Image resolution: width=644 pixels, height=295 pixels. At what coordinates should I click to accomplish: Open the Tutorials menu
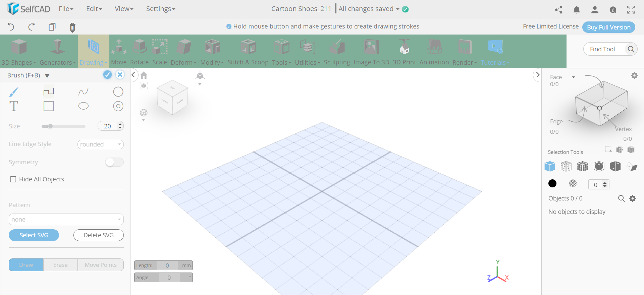[x=495, y=52]
